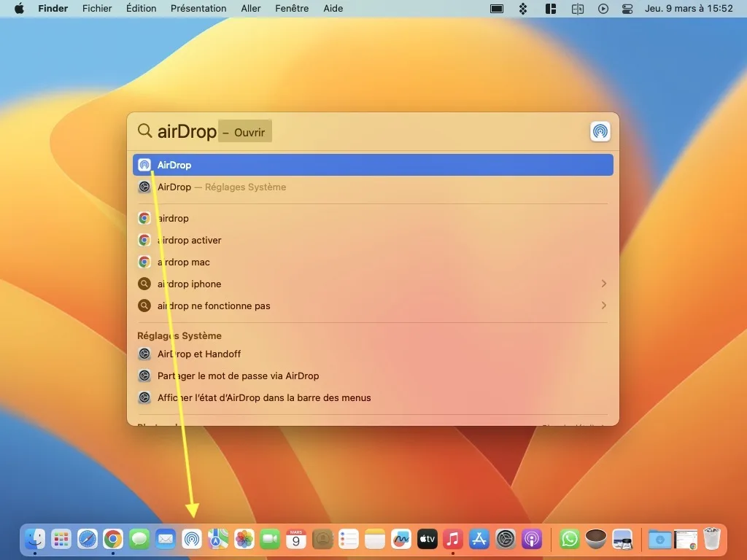This screenshot has width=747, height=560.
Task: Expand the 'airdrop ne fonctionne pas' suggestion
Action: pyautogui.click(x=604, y=306)
